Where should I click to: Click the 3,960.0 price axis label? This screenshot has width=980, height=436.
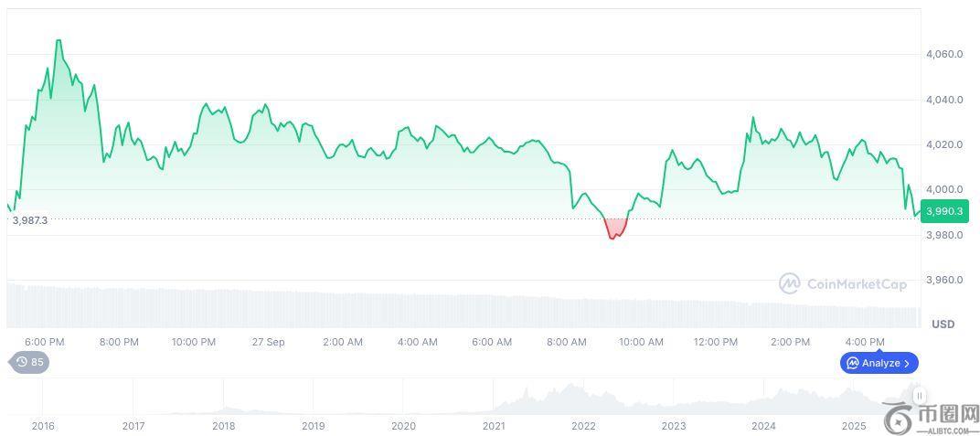pyautogui.click(x=944, y=280)
